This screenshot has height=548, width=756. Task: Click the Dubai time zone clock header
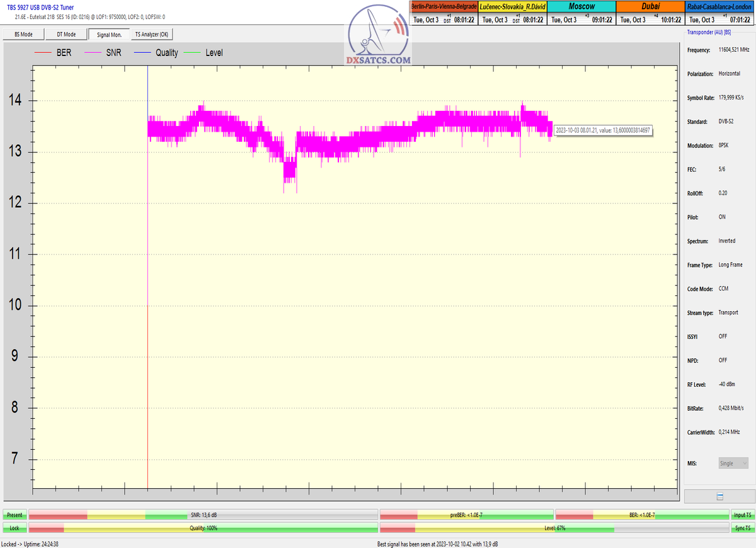[x=650, y=6]
